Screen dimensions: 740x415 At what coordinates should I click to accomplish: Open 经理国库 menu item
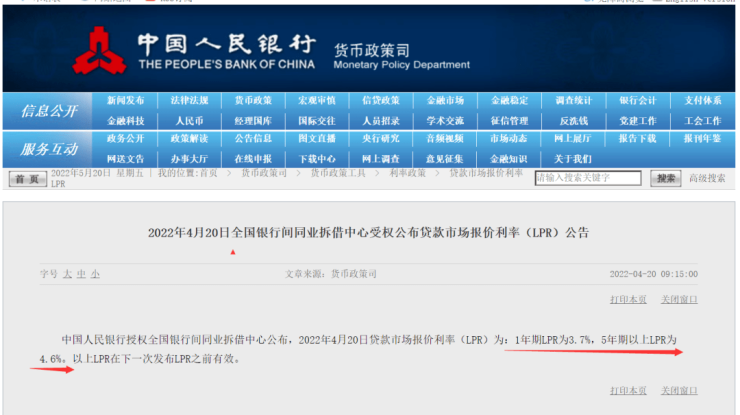click(253, 121)
